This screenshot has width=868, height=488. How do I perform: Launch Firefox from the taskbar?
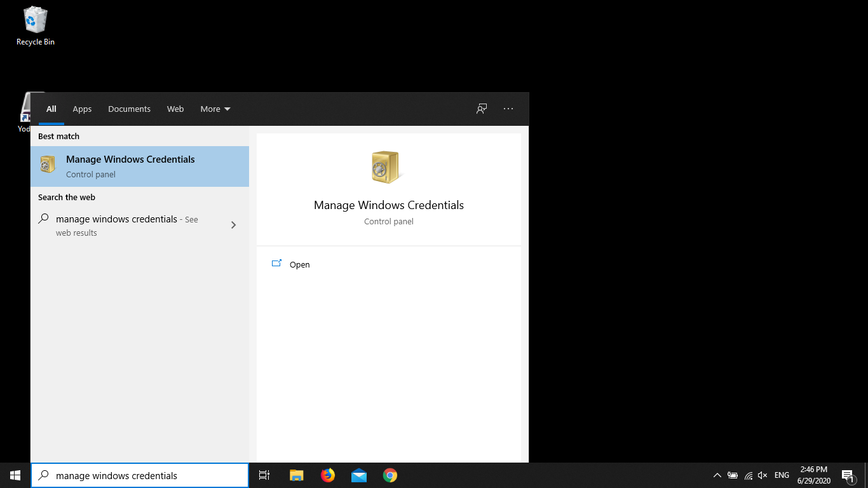(x=328, y=475)
